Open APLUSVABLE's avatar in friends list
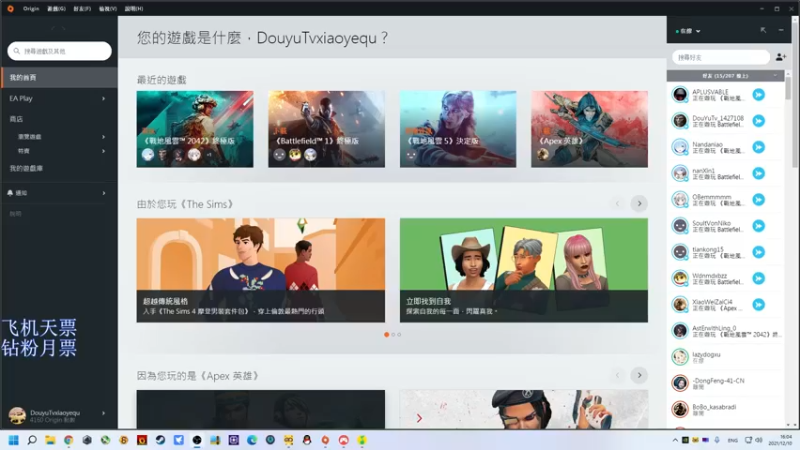The image size is (800, 450). [680, 94]
